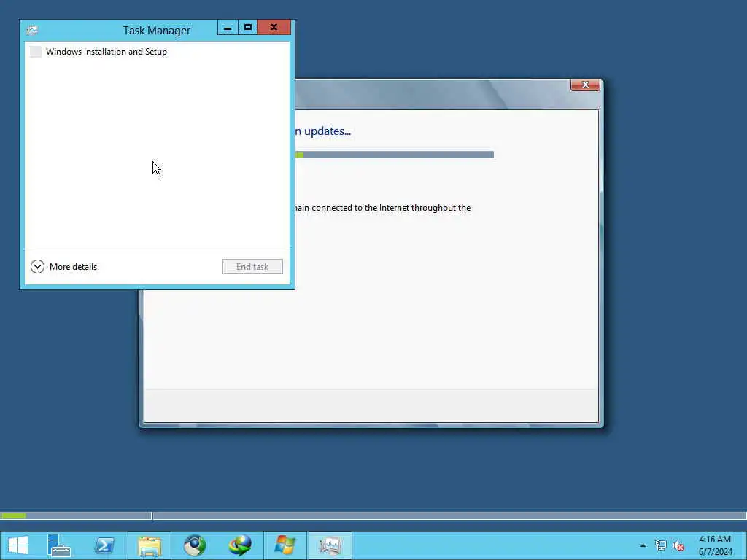This screenshot has height=560, width=747.
Task: Open the Chromium browser taskbar icon
Action: click(194, 545)
